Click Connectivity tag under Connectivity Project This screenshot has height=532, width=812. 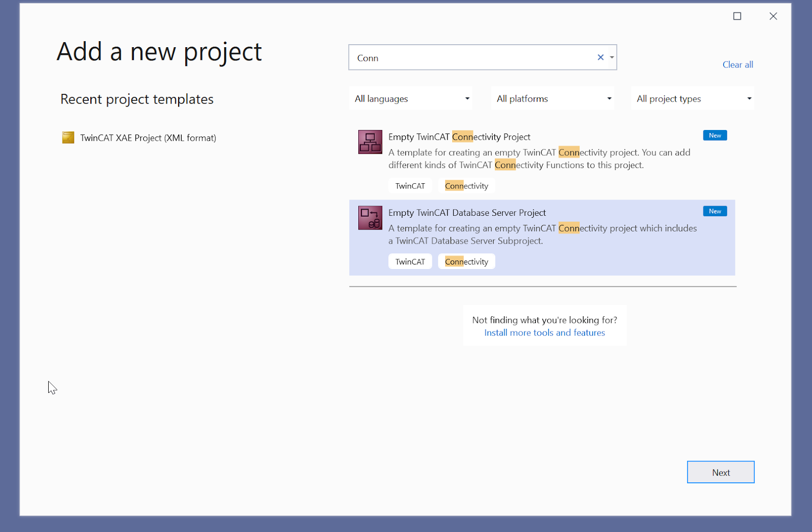466,186
